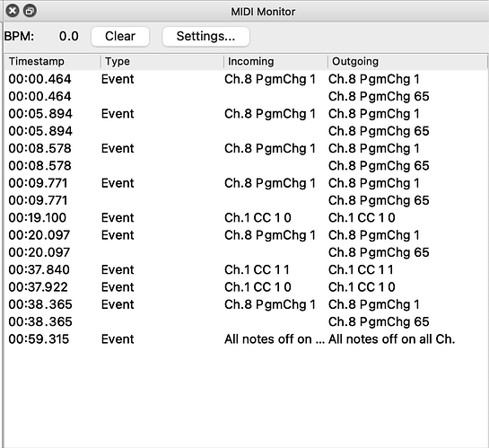Click the window restore icon beside close

[30, 12]
